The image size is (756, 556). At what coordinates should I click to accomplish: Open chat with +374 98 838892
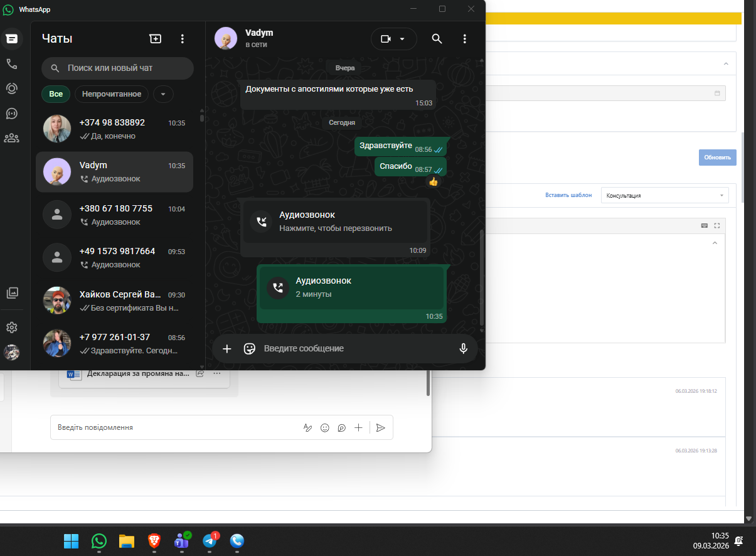click(114, 129)
